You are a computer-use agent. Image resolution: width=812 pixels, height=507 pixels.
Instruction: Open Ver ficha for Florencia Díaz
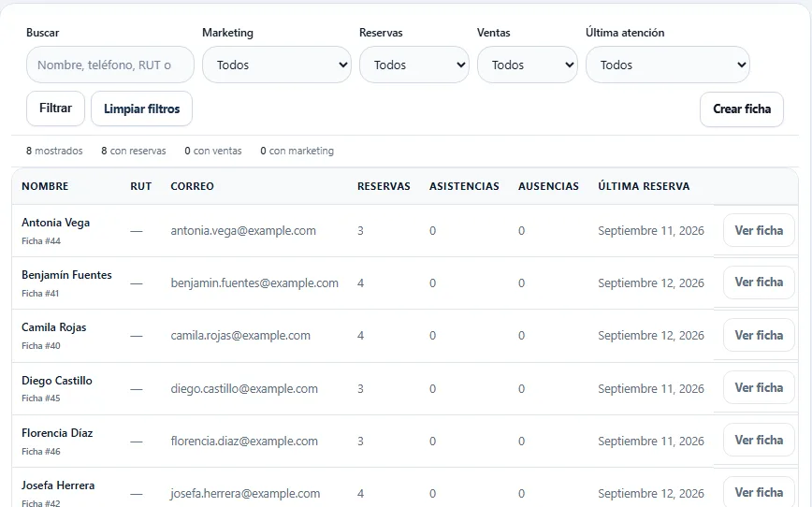pos(759,440)
